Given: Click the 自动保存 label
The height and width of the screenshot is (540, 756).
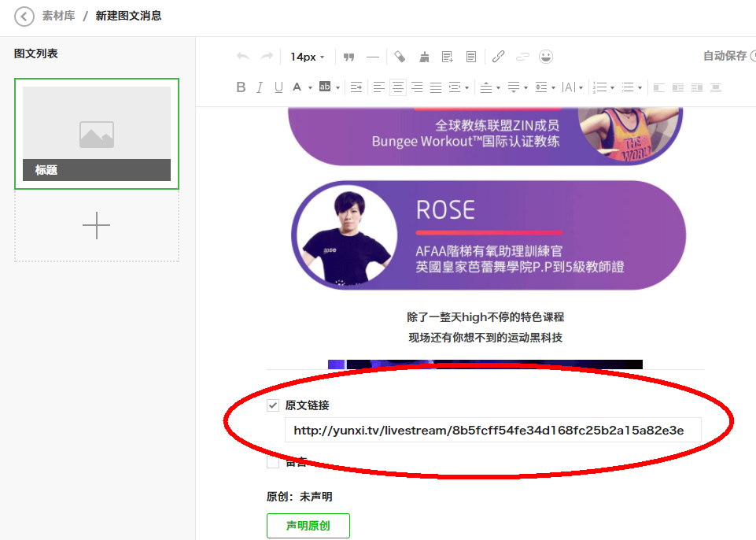Looking at the screenshot, I should pos(725,56).
